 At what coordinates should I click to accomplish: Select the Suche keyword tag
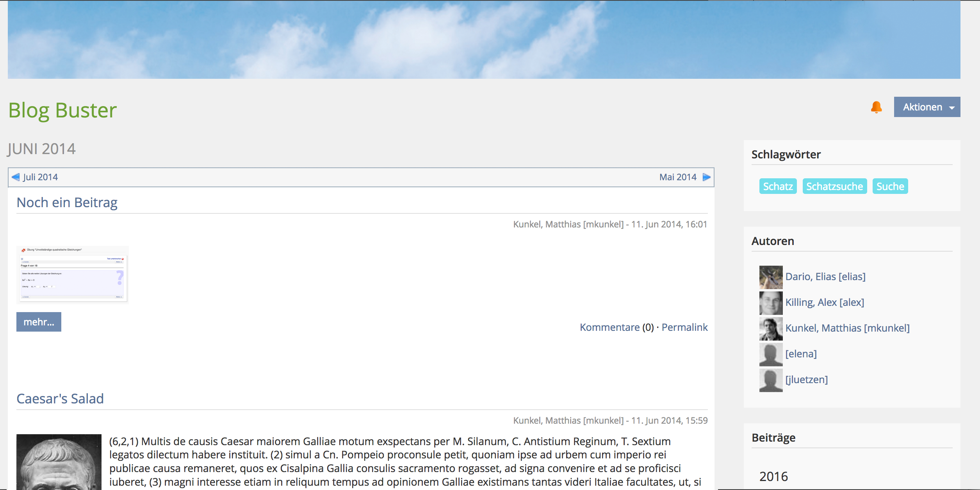point(890,186)
